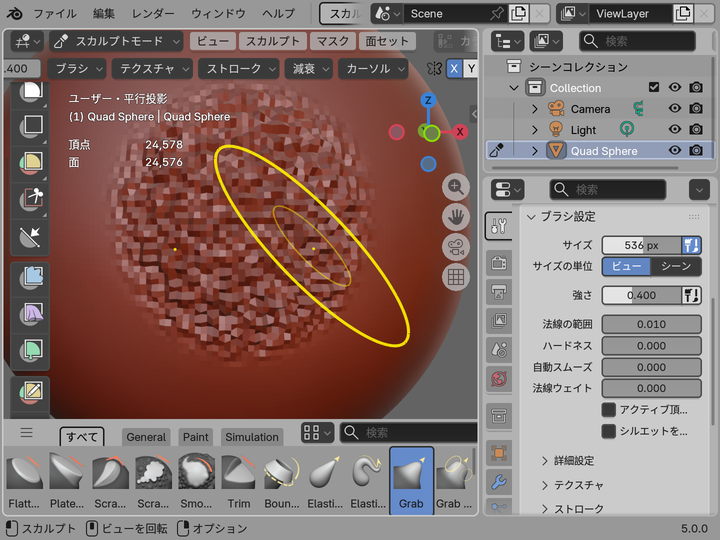Screen dimensions: 720x540
Task: Open カーソル dropdown
Action: point(373,69)
